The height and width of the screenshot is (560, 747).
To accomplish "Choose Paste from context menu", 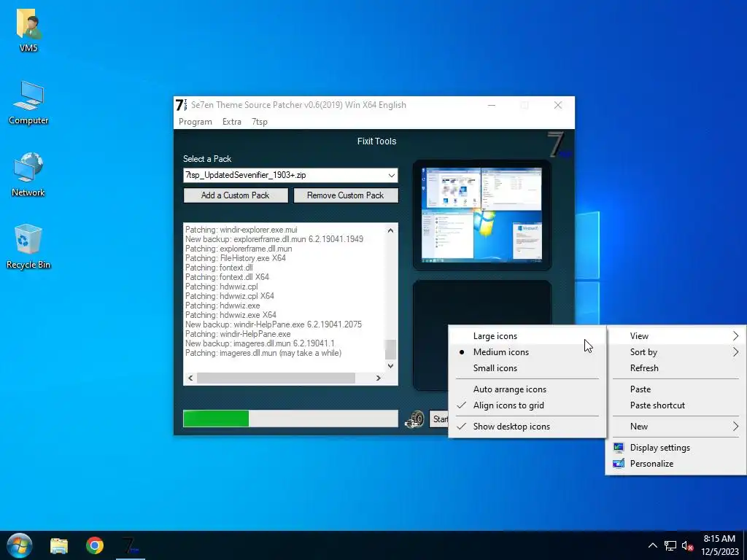I will point(676,389).
